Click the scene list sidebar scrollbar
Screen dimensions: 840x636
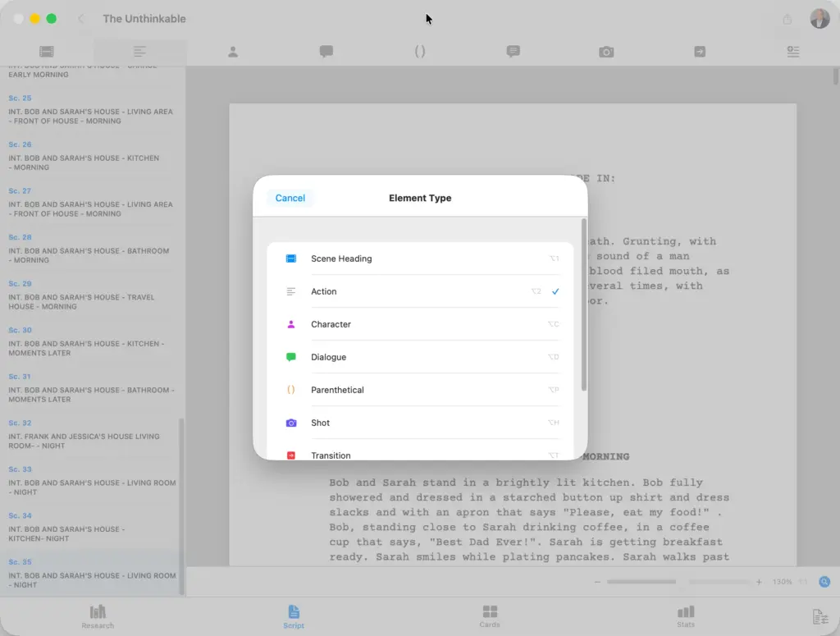tap(181, 506)
